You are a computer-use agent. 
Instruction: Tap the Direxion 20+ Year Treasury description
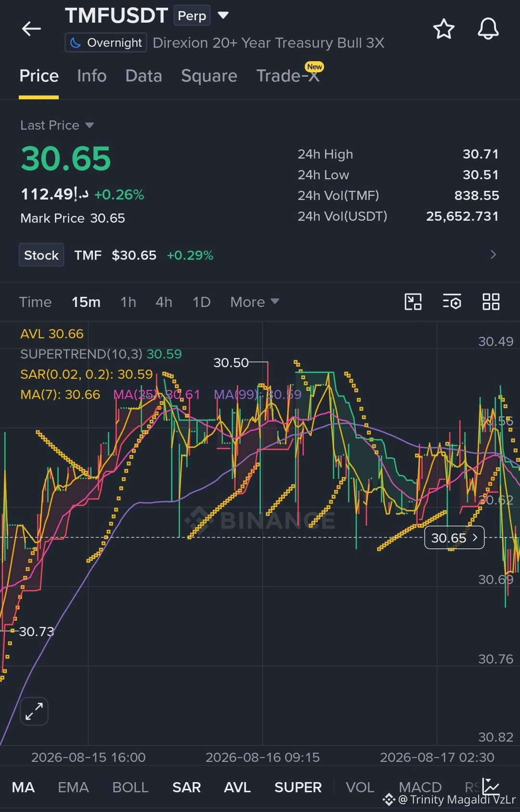coord(269,43)
